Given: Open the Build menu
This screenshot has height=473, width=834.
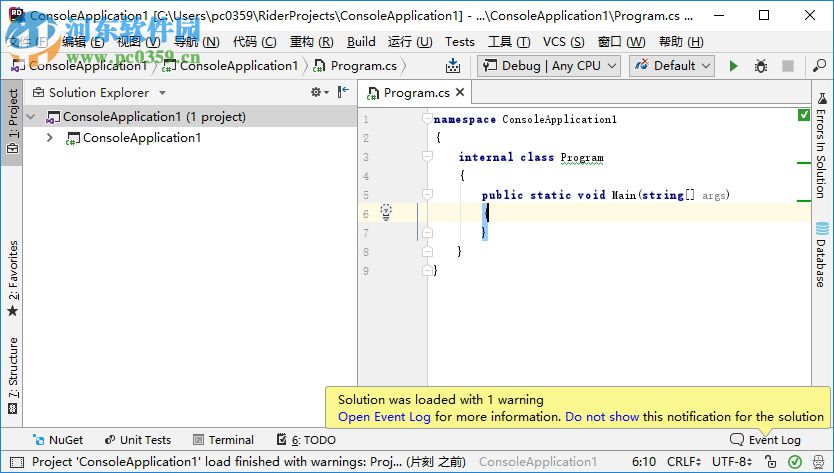Looking at the screenshot, I should pyautogui.click(x=361, y=42).
